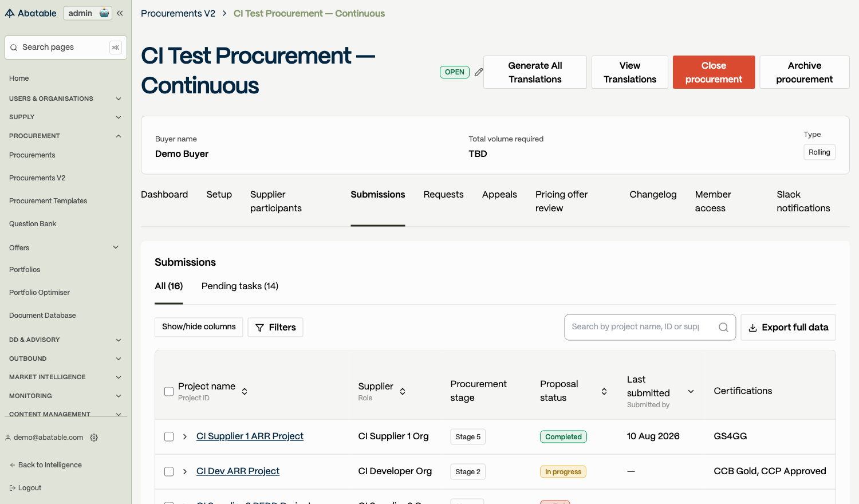Open Supplier participants tab
This screenshot has height=504, width=859.
(x=276, y=202)
